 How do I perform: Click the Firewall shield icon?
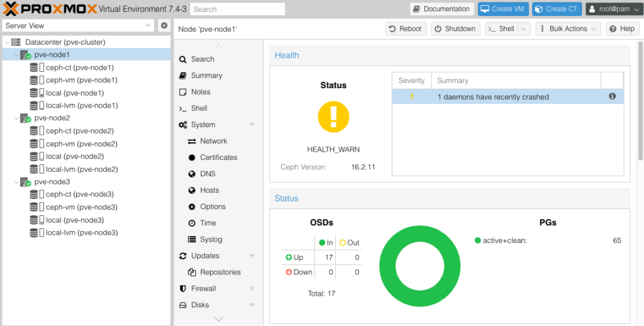(183, 289)
